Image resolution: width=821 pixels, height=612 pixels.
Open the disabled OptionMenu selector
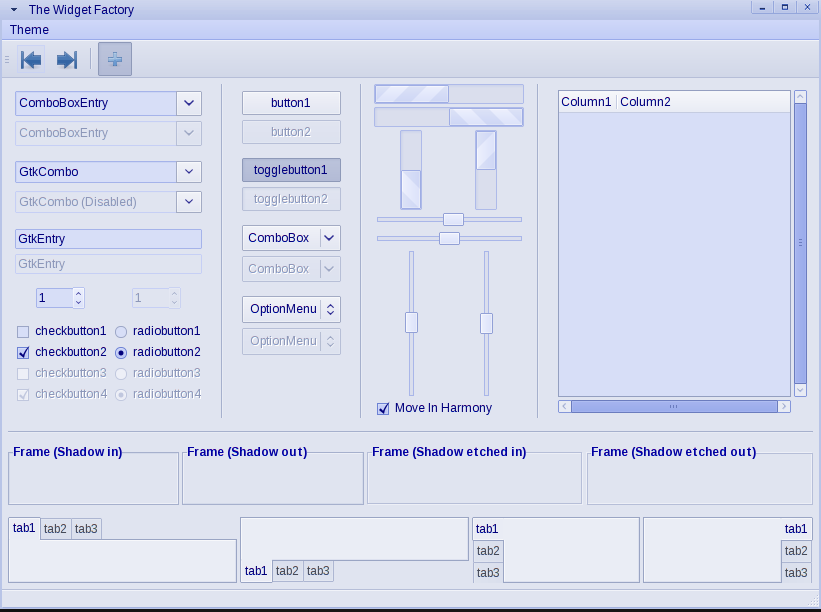[x=291, y=341]
